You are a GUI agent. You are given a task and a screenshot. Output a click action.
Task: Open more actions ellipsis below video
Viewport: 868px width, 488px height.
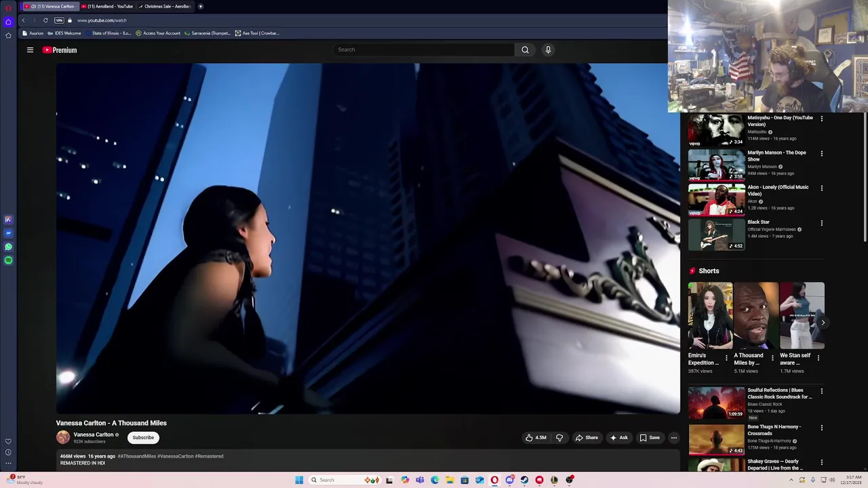pyautogui.click(x=674, y=438)
